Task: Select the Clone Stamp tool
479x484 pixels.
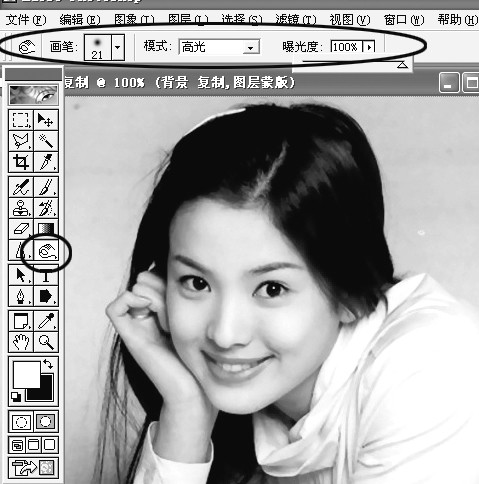Action: (21, 208)
